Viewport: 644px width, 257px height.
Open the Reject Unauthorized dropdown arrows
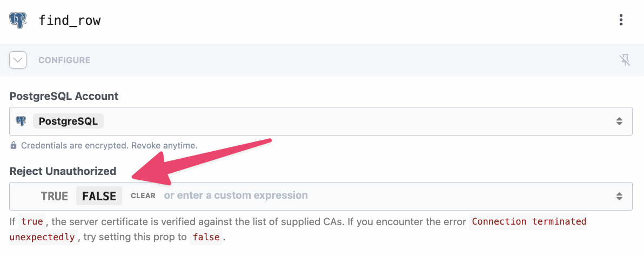pyautogui.click(x=619, y=196)
